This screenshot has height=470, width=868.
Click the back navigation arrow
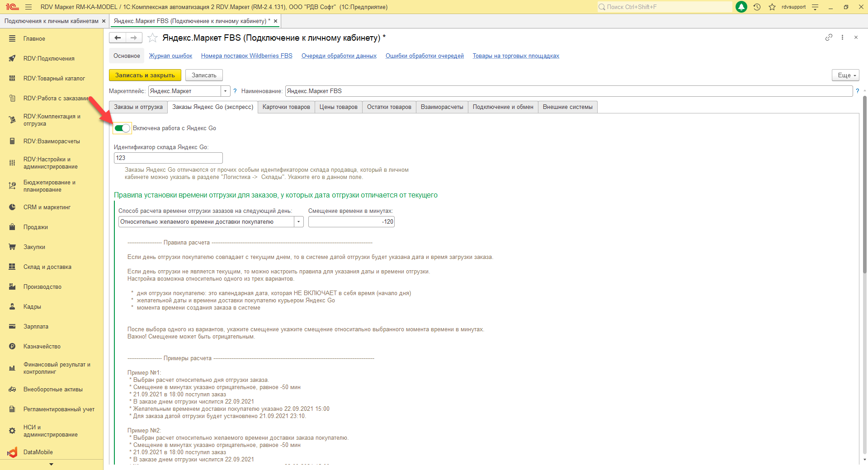(x=118, y=38)
